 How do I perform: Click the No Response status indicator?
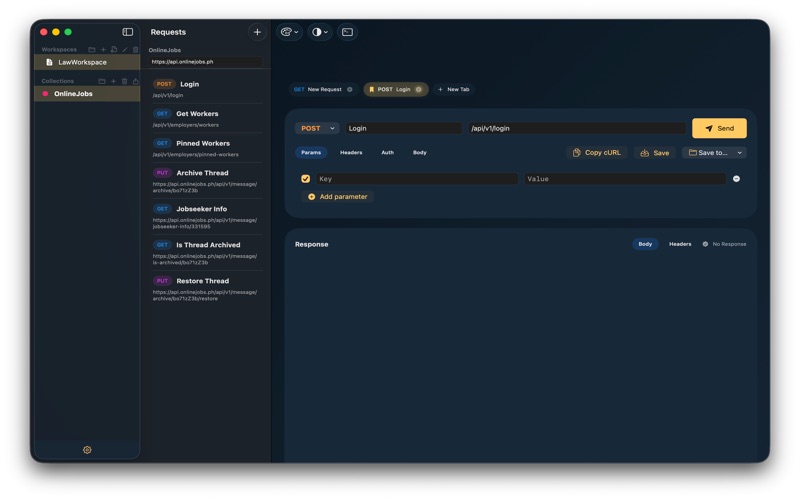pos(724,244)
